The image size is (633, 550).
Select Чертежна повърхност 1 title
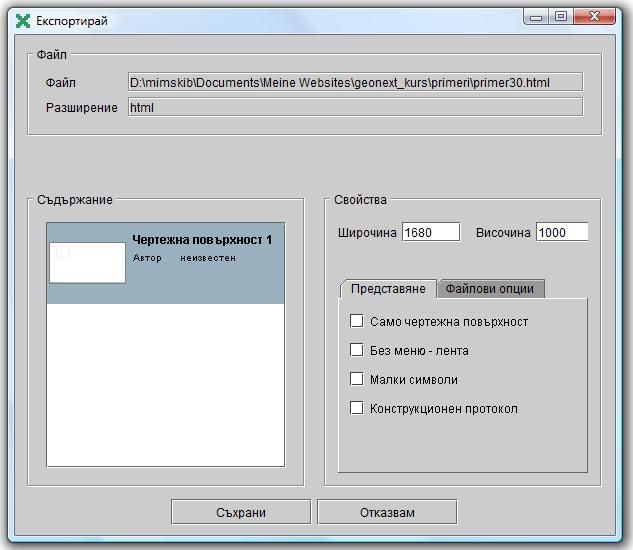click(x=202, y=240)
